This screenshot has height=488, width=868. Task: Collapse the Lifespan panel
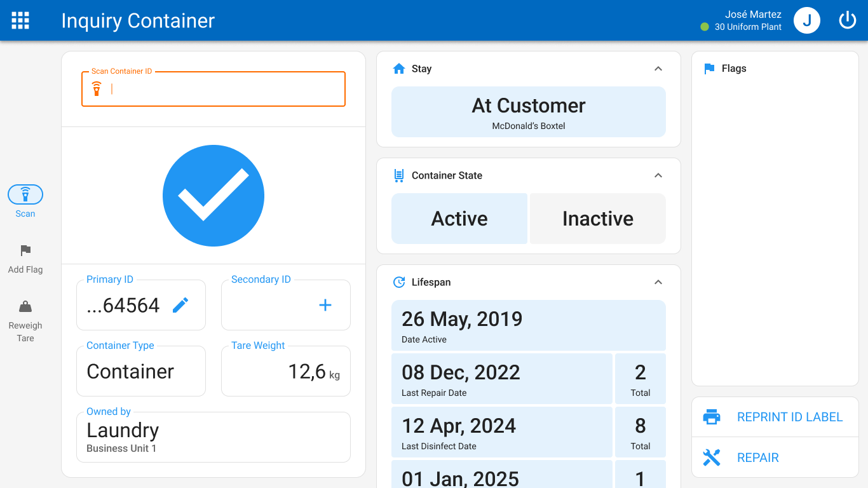658,282
